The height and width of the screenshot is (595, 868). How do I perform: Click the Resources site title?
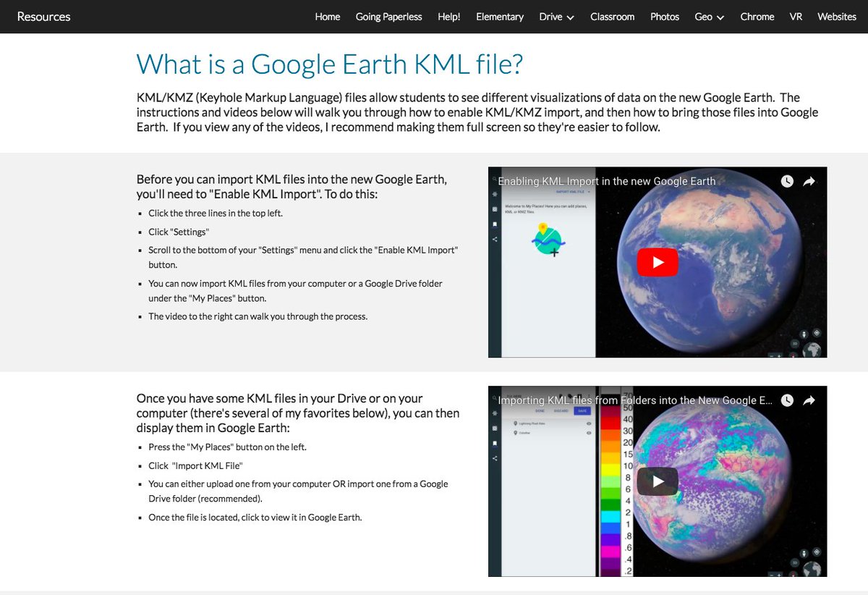(43, 17)
